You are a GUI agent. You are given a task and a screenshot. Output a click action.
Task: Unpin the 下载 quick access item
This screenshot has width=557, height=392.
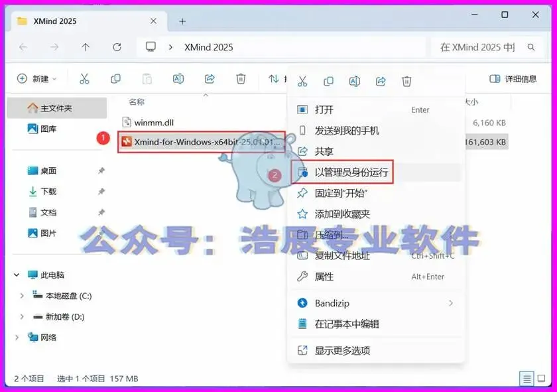[101, 192]
